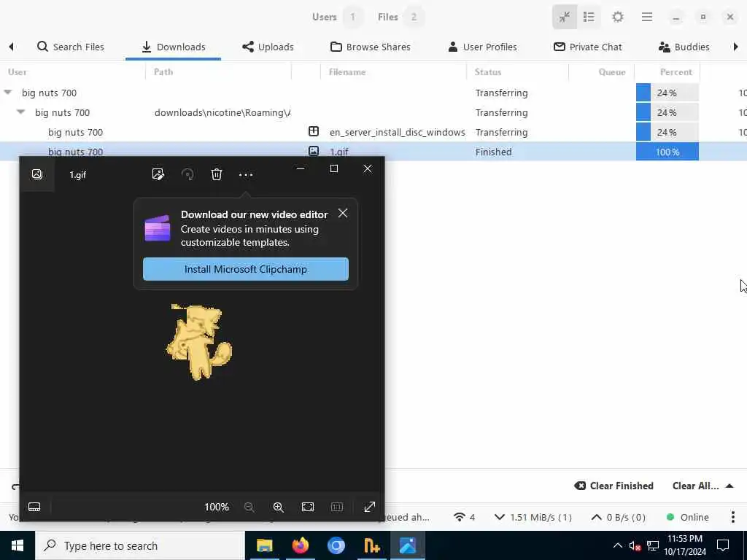Click Clear Finished button
The height and width of the screenshot is (560, 747).
[614, 486]
